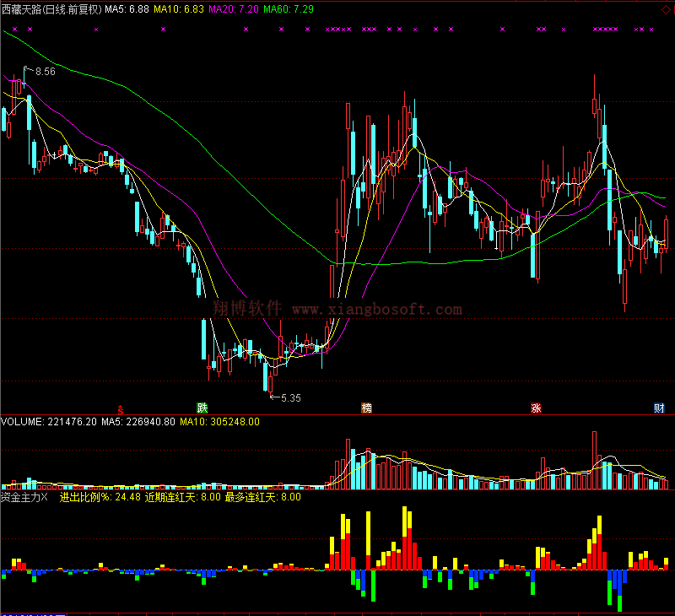
Task: Click the 最多连红天: 8.00 value
Action: (x=263, y=497)
